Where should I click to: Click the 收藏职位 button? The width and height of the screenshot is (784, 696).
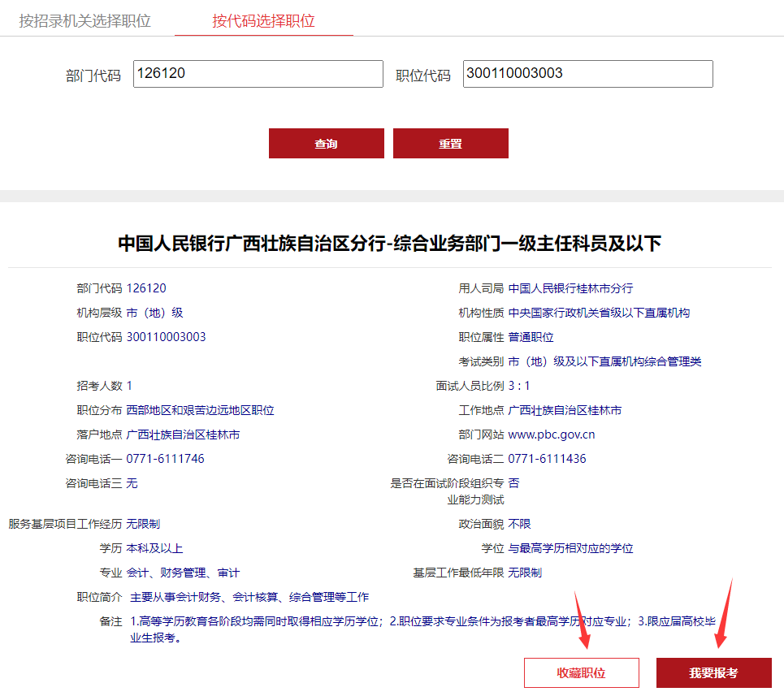click(x=582, y=672)
